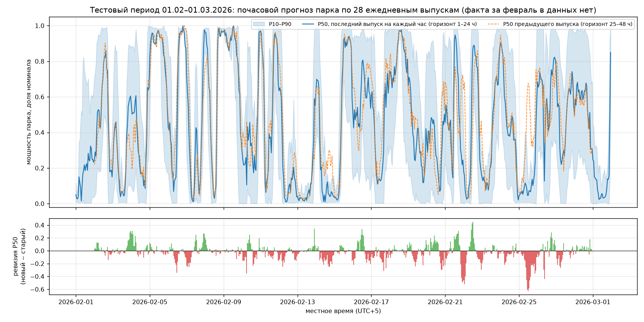Click the x-axis tick "2026-03-01"
Image resolution: width=644 pixels, height=322 pixels.
593,302
